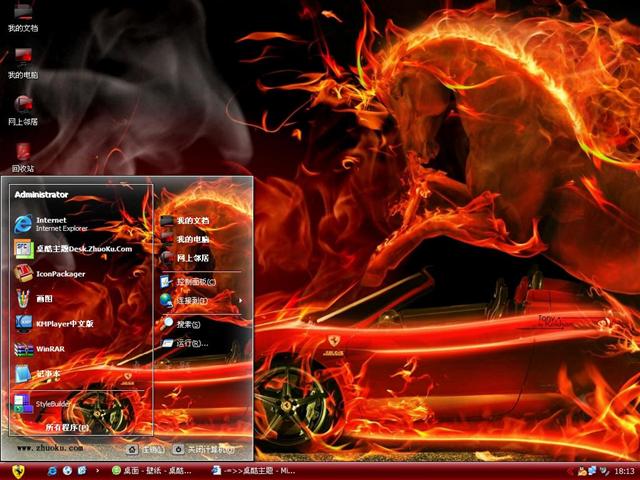Open the 网上邻居 desktop icon
Viewport: 640px width, 480px height.
pyautogui.click(x=23, y=110)
